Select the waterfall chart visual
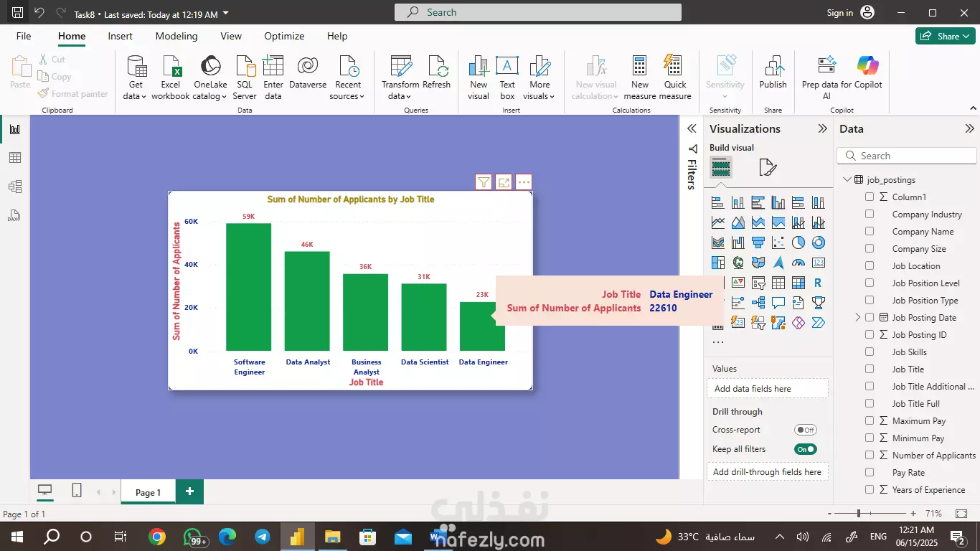980x551 pixels. point(738,242)
